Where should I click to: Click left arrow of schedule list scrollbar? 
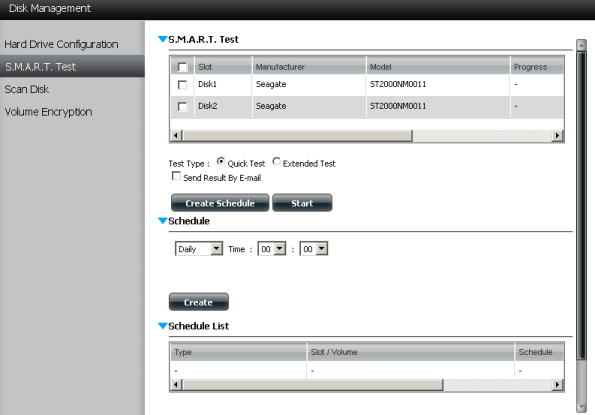[176, 385]
